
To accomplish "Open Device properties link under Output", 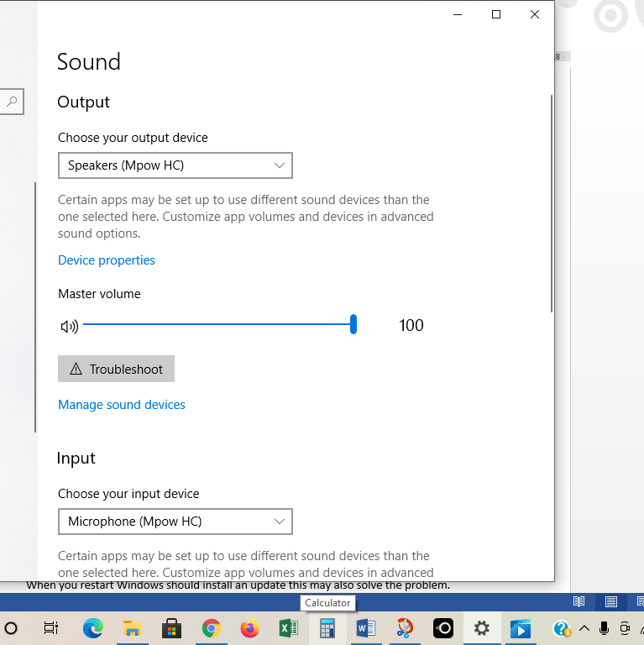I will pyautogui.click(x=107, y=260).
